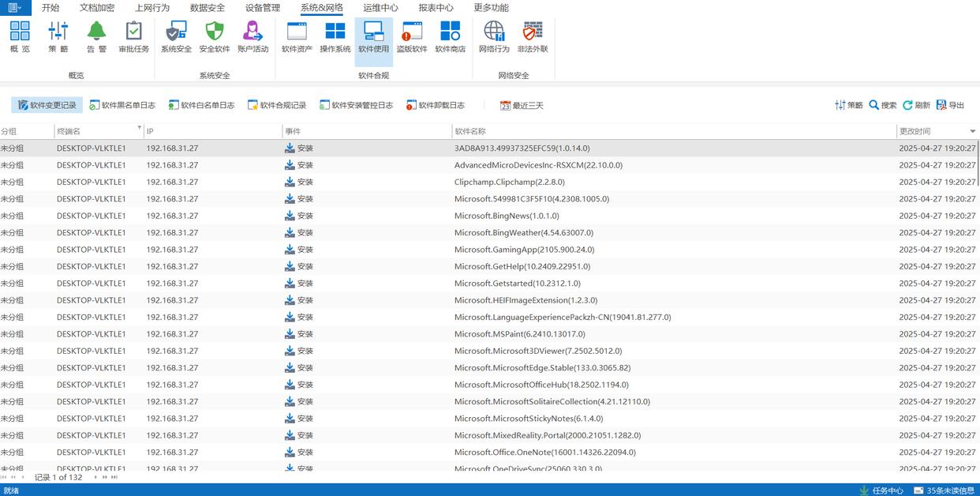Screen dimensions: 980x496
Task: Click the 导出 export button
Action: [951, 105]
